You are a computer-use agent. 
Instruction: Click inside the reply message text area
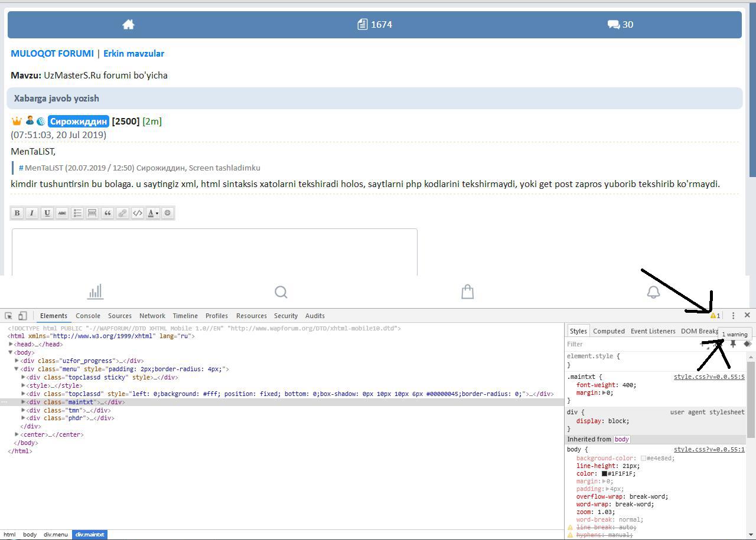tap(214, 252)
